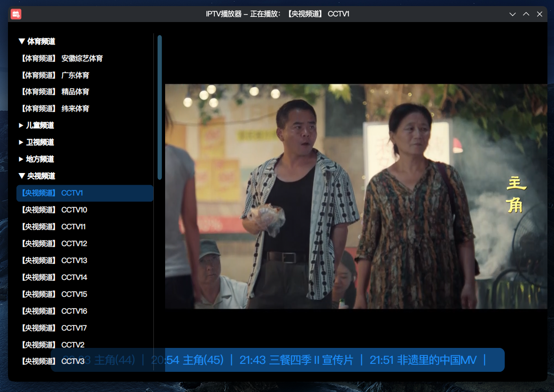The image size is (554, 392).
Task: Select channel 纬来体育
Action: [85, 109]
